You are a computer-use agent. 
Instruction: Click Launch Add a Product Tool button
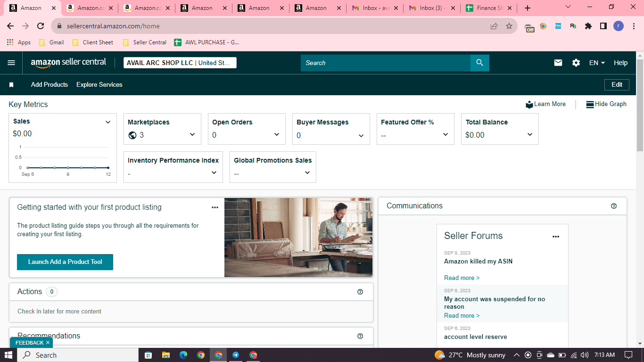(x=65, y=262)
